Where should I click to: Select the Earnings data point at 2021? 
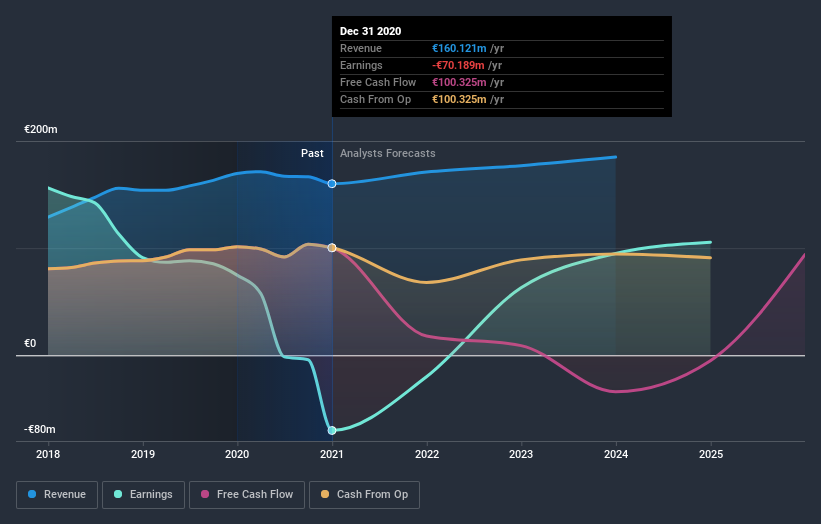click(x=332, y=430)
